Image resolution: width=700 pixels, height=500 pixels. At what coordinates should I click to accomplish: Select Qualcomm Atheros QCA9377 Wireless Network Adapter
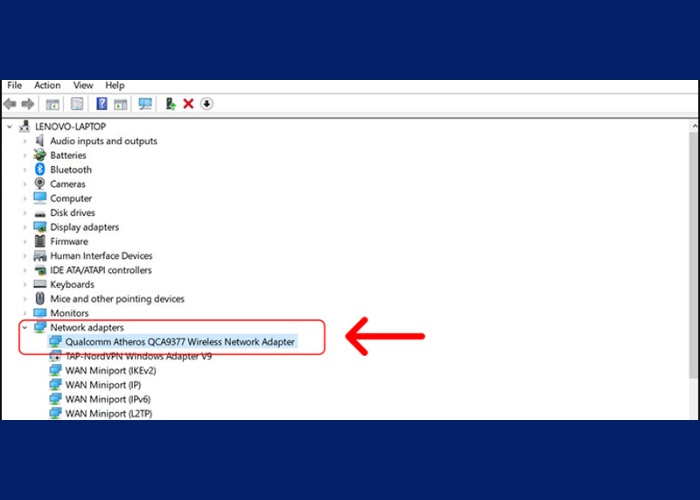tap(180, 341)
